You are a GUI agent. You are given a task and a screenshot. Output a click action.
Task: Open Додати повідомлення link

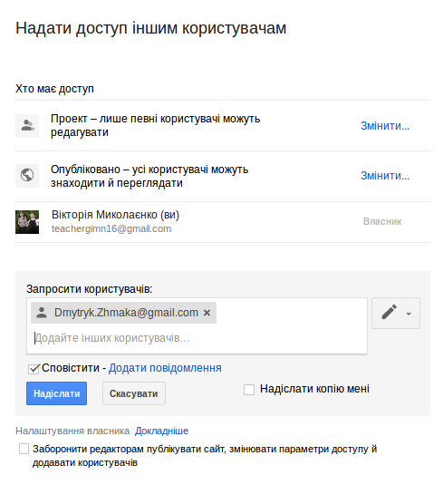tap(165, 368)
